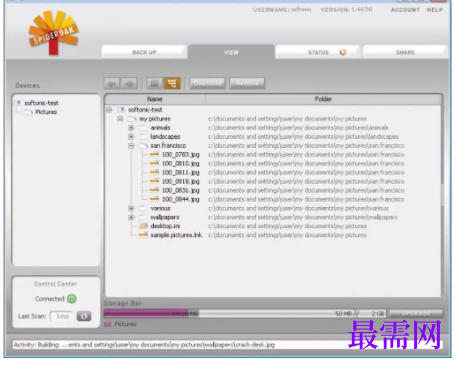This screenshot has height=366, width=460.
Task: Click the Remove button
Action: [247, 83]
